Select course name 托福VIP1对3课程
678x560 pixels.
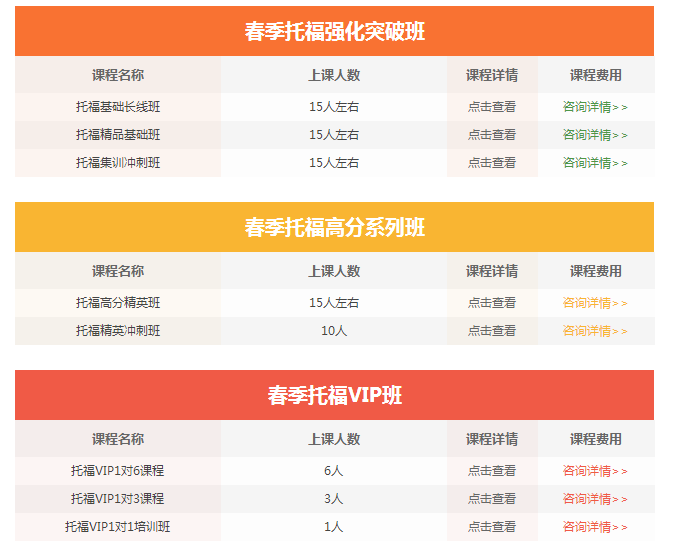coord(118,499)
